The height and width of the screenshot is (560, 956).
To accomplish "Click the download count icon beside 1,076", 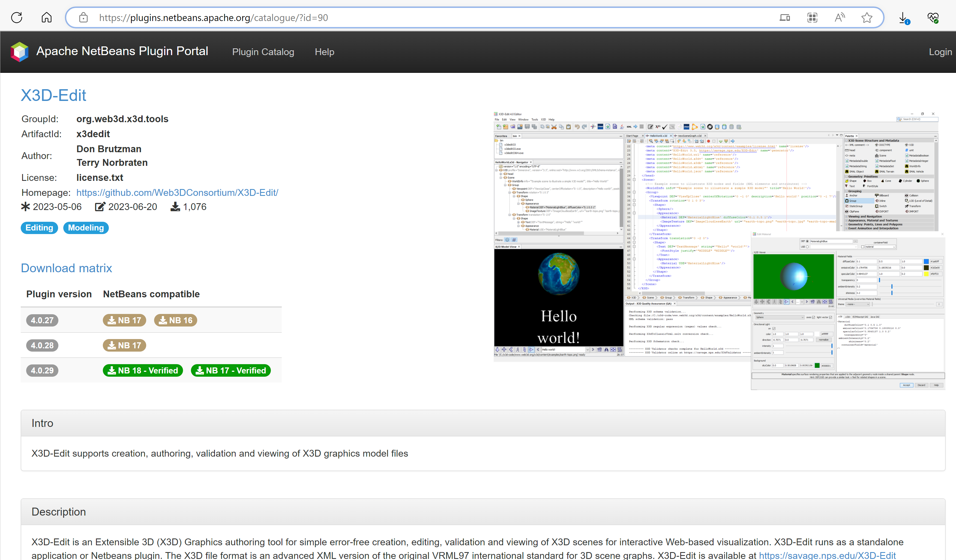I will [x=175, y=207].
